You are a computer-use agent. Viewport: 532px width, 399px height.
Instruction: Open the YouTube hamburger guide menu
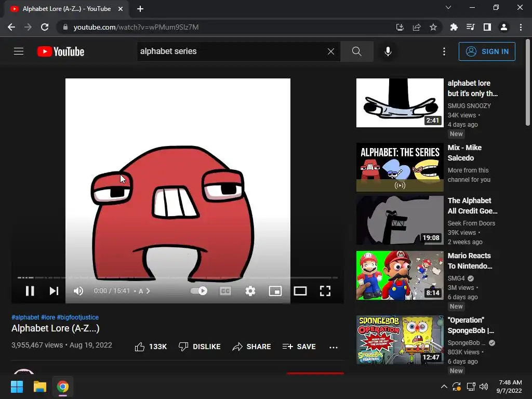[x=19, y=51]
